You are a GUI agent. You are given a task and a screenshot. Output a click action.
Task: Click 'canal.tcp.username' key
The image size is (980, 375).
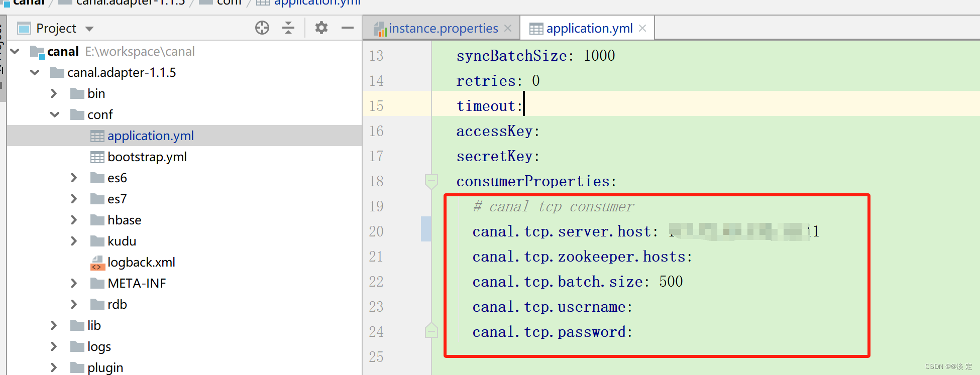point(549,307)
